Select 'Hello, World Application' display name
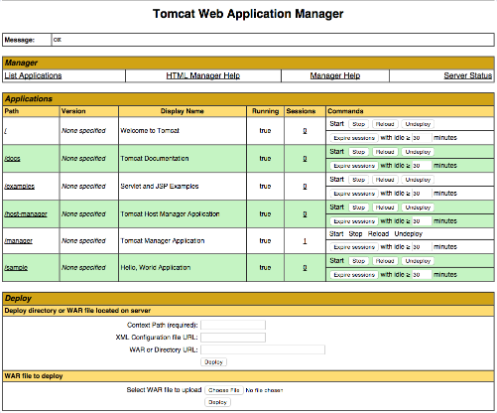 [x=156, y=267]
